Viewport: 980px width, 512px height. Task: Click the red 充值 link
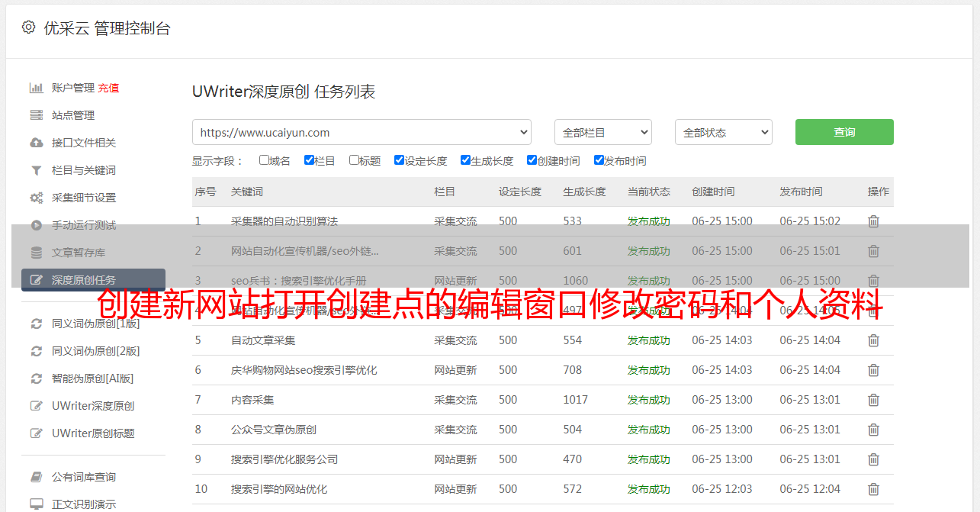[x=108, y=88]
